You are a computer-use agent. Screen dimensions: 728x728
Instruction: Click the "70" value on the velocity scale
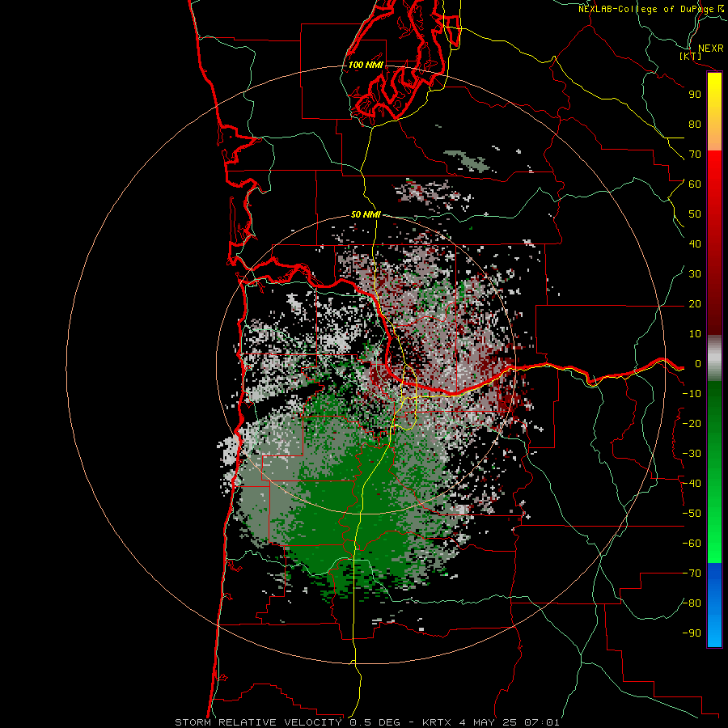click(695, 154)
